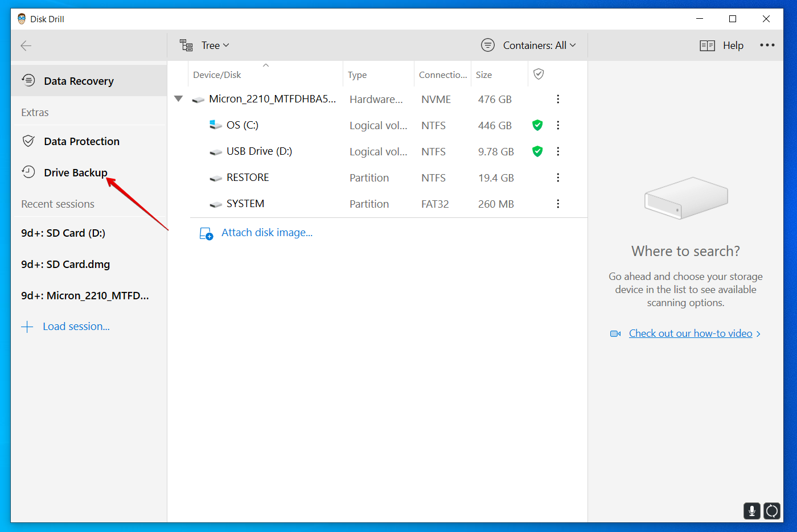The width and height of the screenshot is (797, 532).
Task: Click the NVME connection cell
Action: tap(436, 99)
